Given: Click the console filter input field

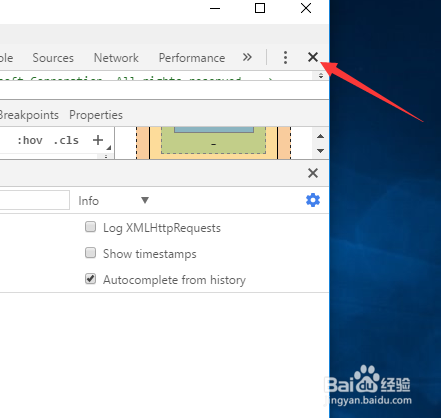Looking at the screenshot, I should pos(34,200).
